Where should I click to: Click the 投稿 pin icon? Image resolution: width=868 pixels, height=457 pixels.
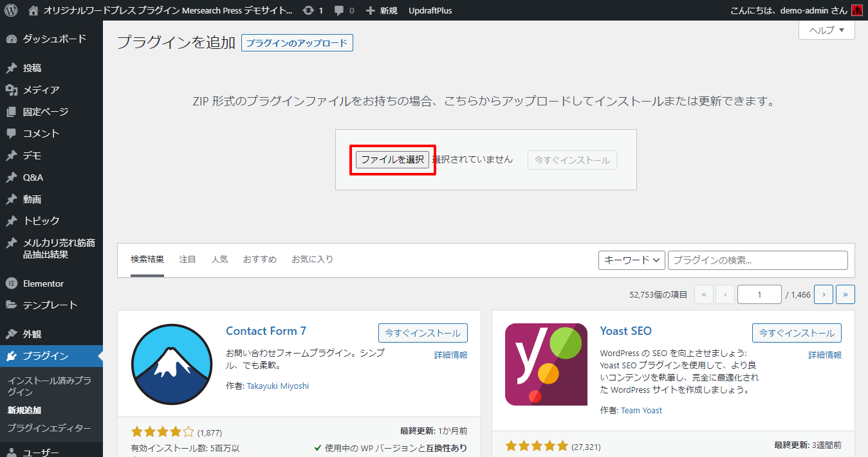pyautogui.click(x=11, y=68)
